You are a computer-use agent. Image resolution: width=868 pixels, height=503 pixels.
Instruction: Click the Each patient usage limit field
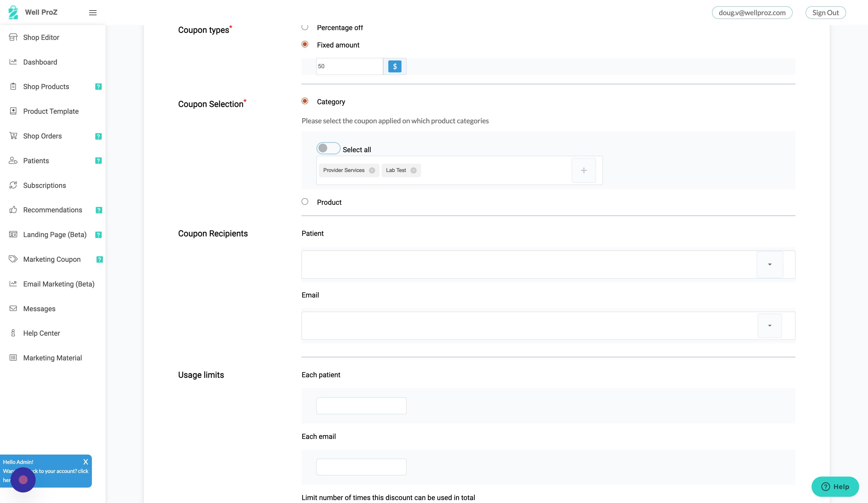pyautogui.click(x=361, y=405)
